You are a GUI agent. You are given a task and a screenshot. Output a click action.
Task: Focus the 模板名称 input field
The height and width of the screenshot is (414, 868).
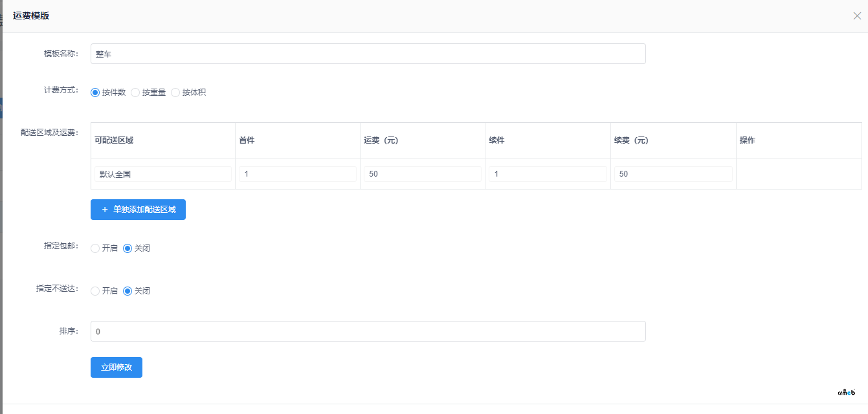tap(368, 54)
